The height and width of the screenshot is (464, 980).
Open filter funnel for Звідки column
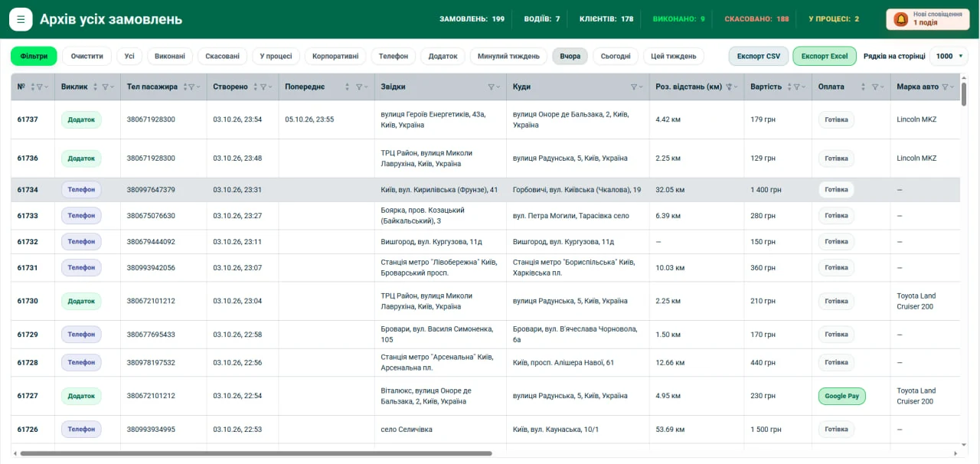pos(492,87)
